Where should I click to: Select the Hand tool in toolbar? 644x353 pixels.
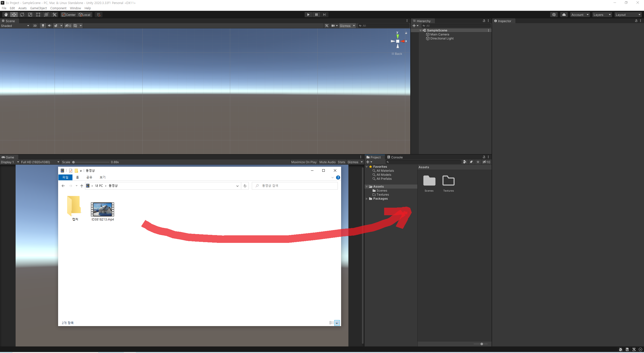click(6, 15)
